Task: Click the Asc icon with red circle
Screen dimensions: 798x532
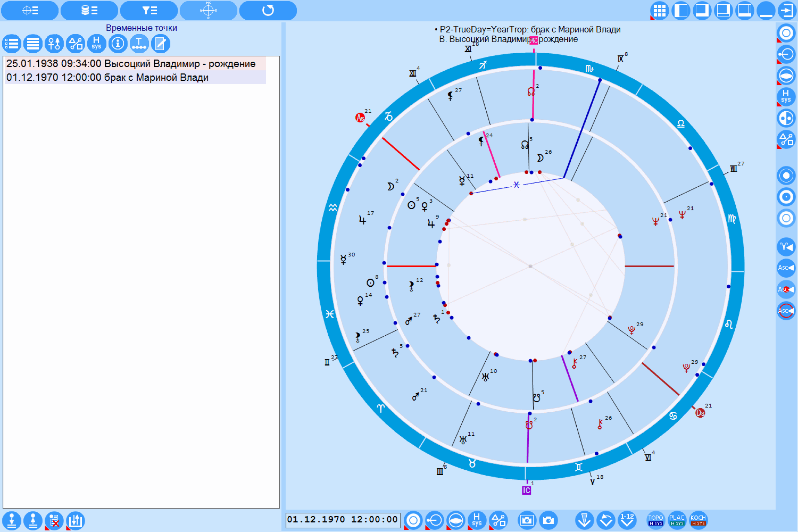Action: 786,310
